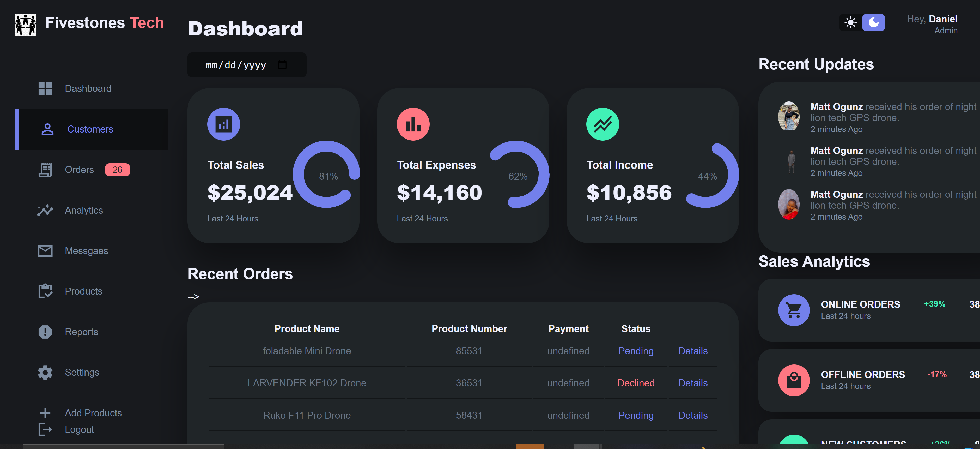The width and height of the screenshot is (980, 449).
Task: Open the date picker calendar icon
Action: pos(282,65)
